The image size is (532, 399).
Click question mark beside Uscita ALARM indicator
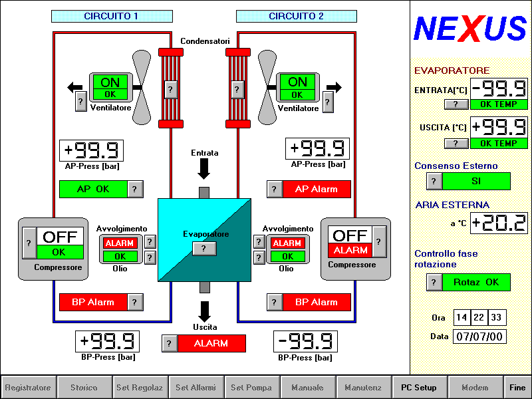click(x=170, y=343)
